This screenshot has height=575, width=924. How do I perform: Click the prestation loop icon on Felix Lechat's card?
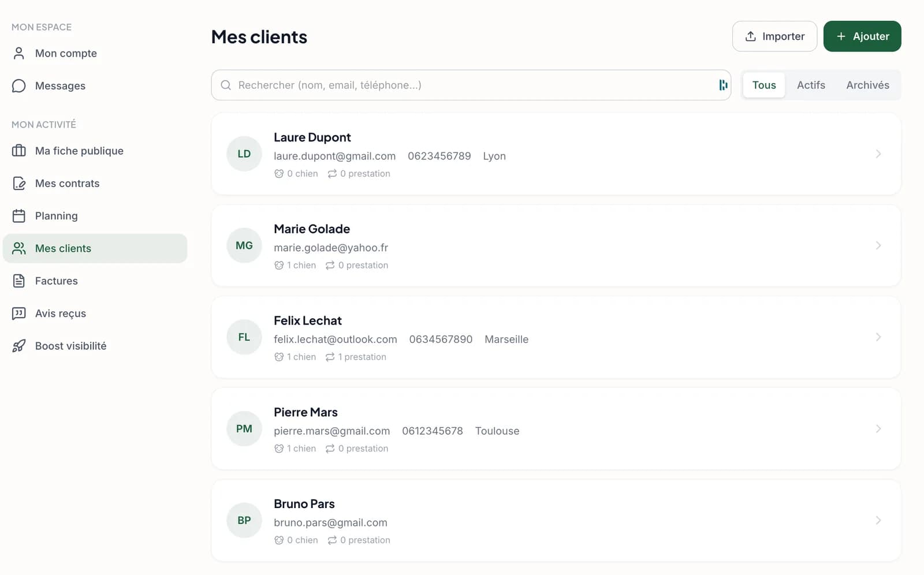(x=330, y=357)
